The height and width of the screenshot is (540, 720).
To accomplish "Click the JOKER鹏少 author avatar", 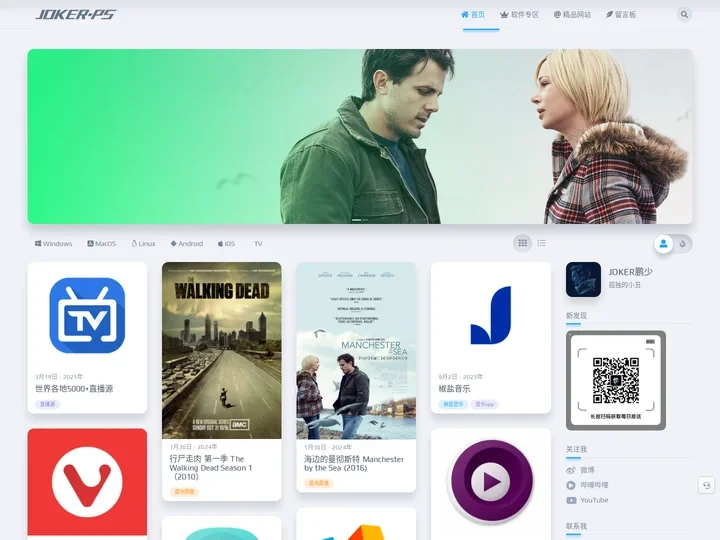I will click(x=583, y=279).
